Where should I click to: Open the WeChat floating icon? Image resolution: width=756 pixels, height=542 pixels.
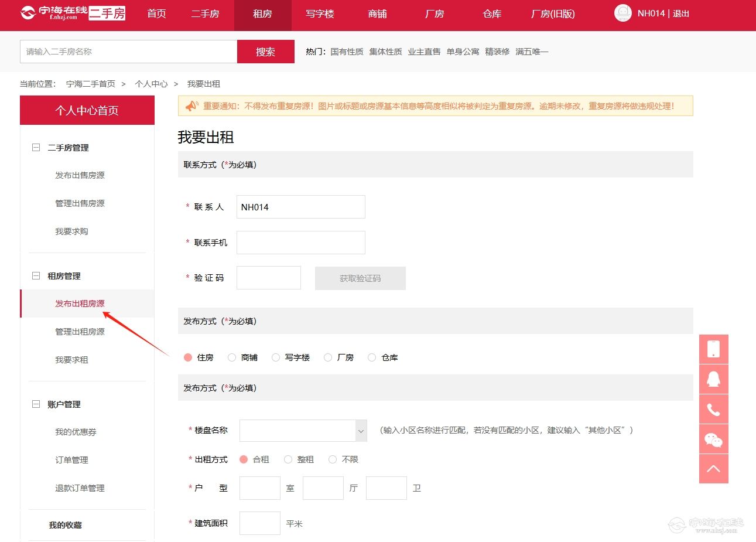coord(713,439)
